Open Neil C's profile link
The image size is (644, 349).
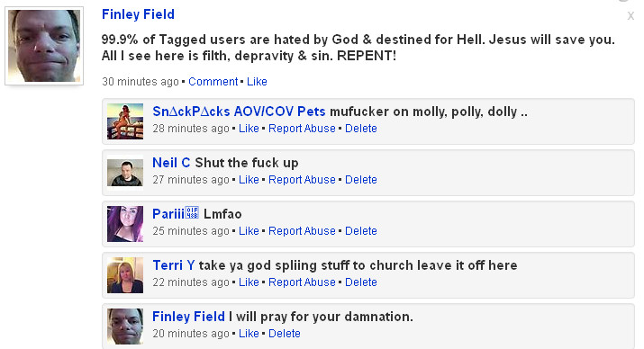pyautogui.click(x=171, y=163)
